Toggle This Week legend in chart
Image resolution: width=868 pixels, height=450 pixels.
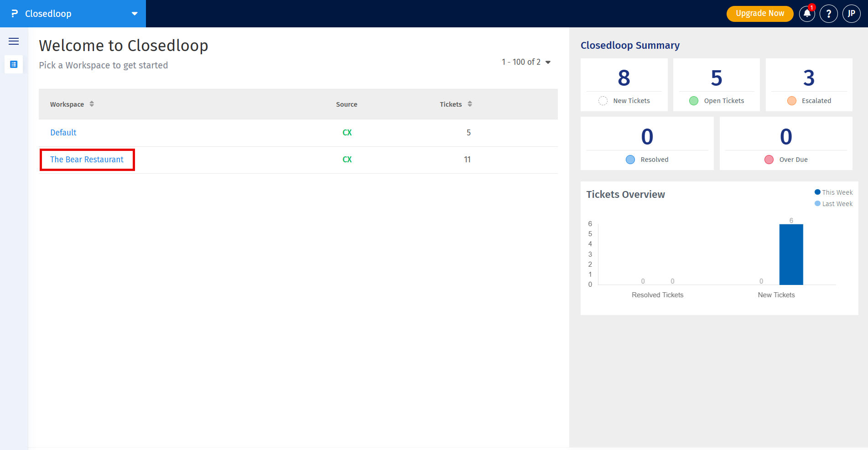click(833, 192)
